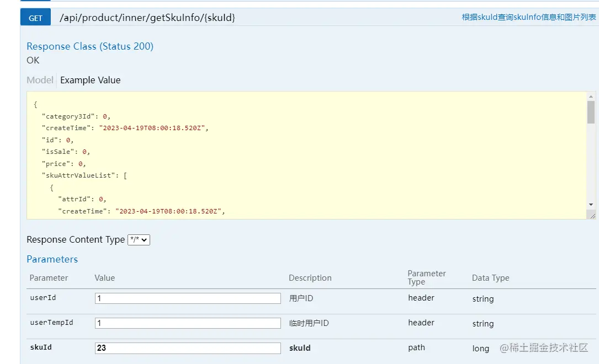Click the "用户ID" description text

[x=301, y=298]
